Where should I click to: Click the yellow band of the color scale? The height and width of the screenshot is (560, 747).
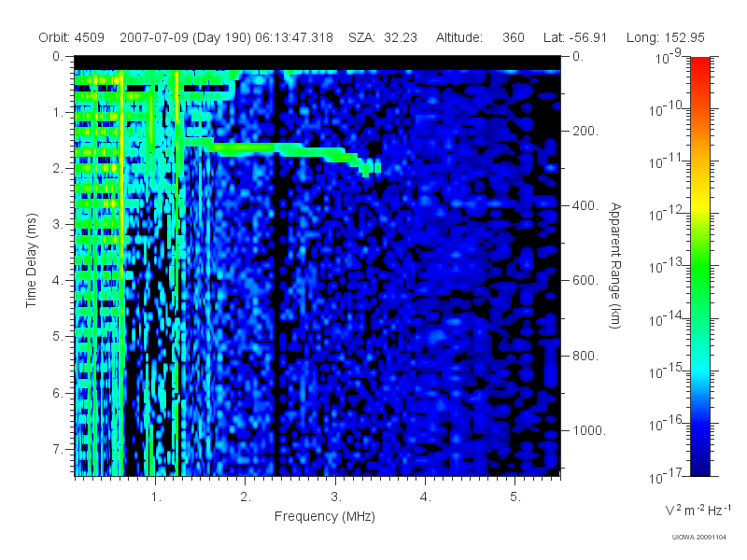pyautogui.click(x=699, y=207)
